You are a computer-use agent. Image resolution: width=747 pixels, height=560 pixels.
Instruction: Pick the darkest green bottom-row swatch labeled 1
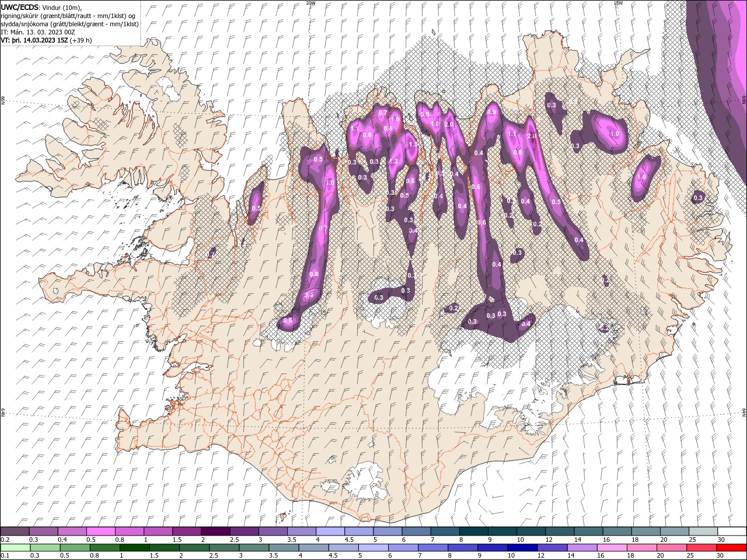pyautogui.click(x=135, y=547)
